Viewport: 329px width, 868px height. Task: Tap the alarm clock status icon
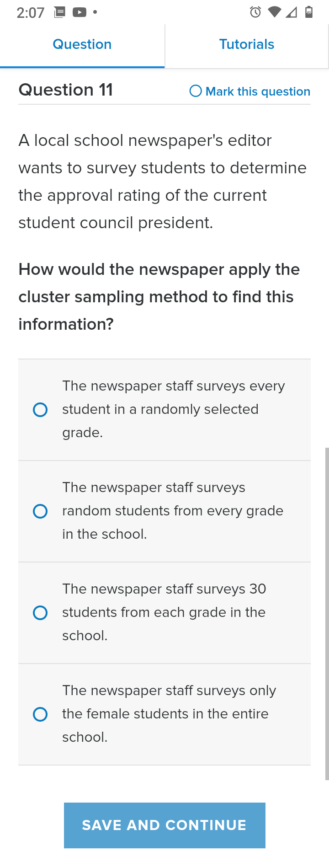255,12
